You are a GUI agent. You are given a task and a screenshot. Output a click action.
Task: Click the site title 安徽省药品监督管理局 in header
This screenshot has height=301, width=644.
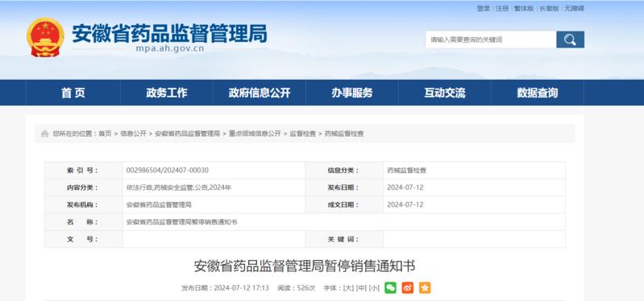[x=169, y=33]
